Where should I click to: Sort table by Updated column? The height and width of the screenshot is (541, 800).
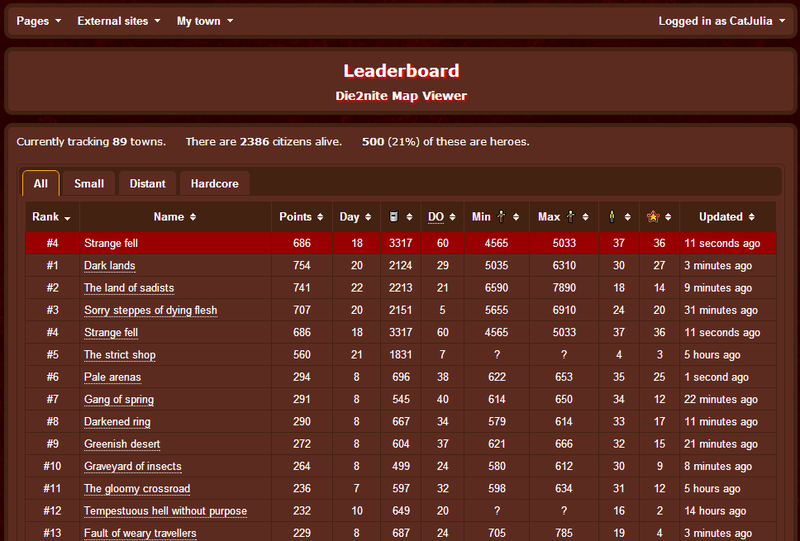728,217
